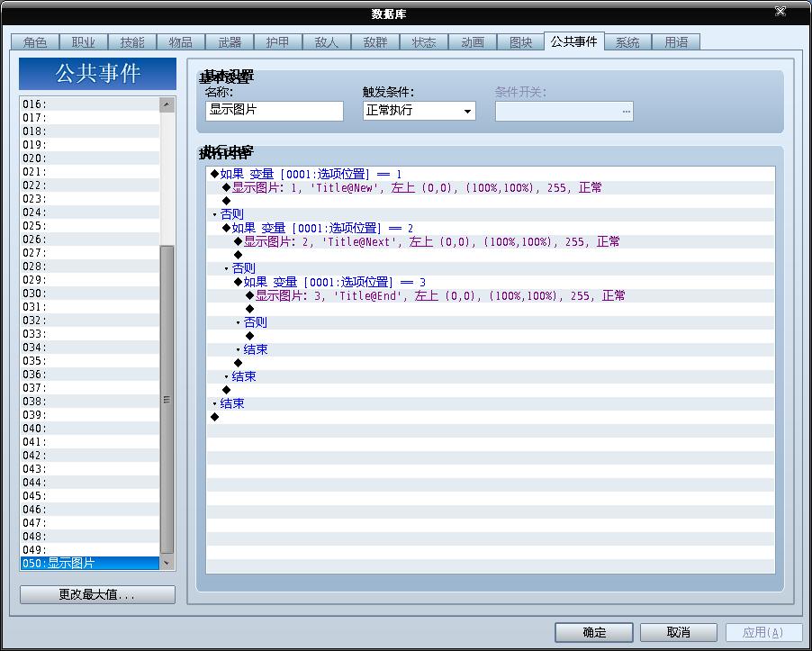812x651 pixels.
Task: Click the 更改最大值... button
Action: click(x=97, y=594)
